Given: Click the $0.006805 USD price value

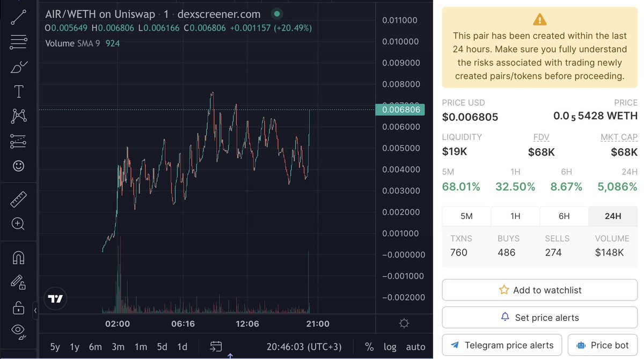Looking at the screenshot, I should (x=470, y=116).
